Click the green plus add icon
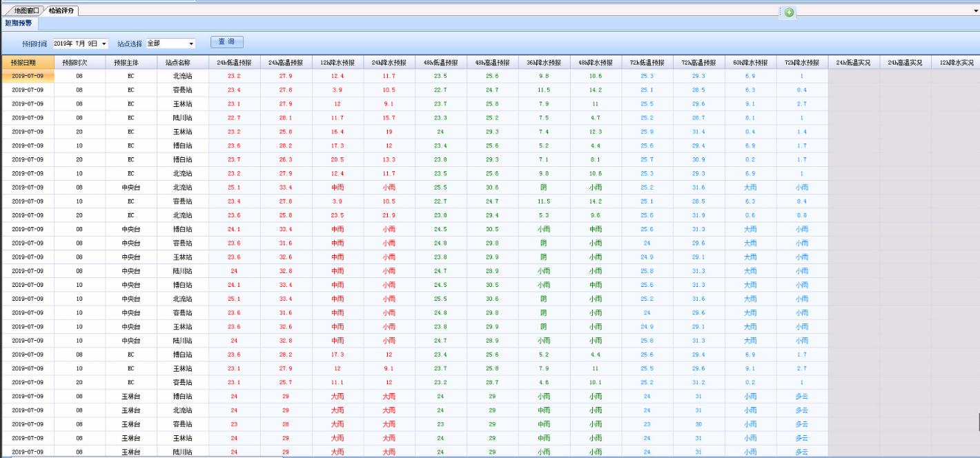Image resolution: width=980 pixels, height=458 pixels. pos(789,12)
